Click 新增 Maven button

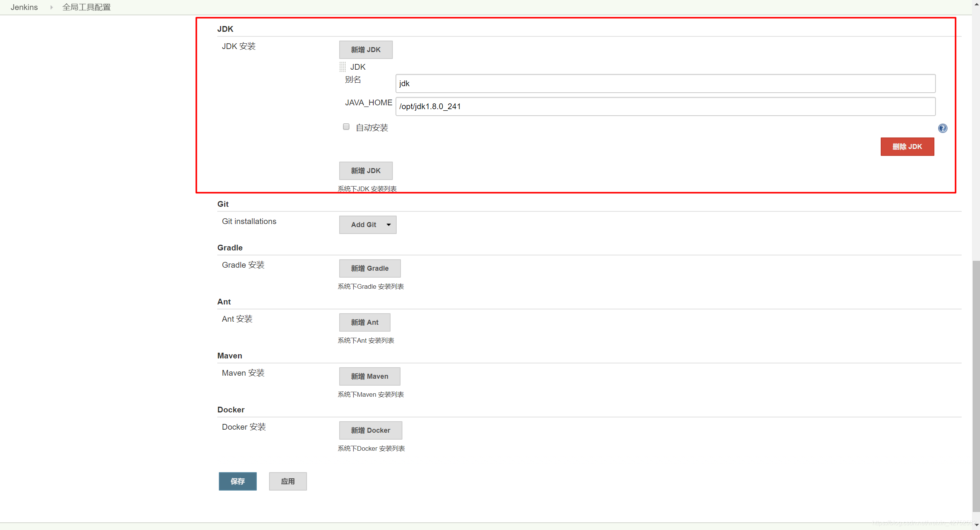click(369, 376)
